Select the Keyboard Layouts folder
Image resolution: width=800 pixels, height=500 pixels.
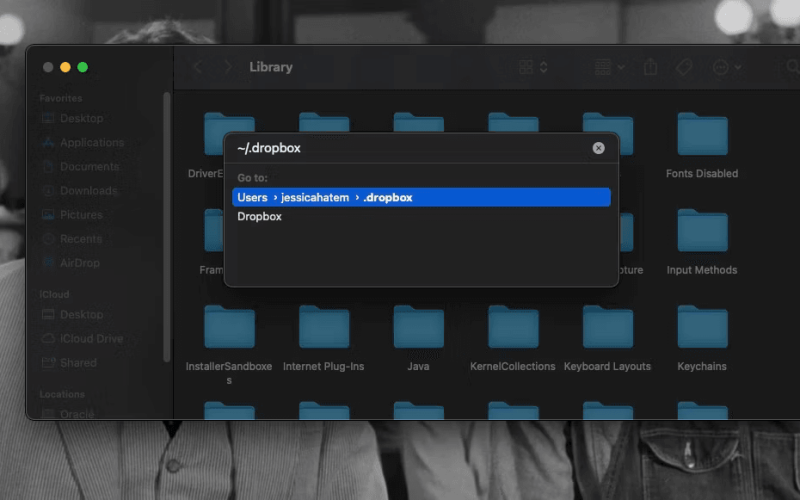[x=607, y=338]
